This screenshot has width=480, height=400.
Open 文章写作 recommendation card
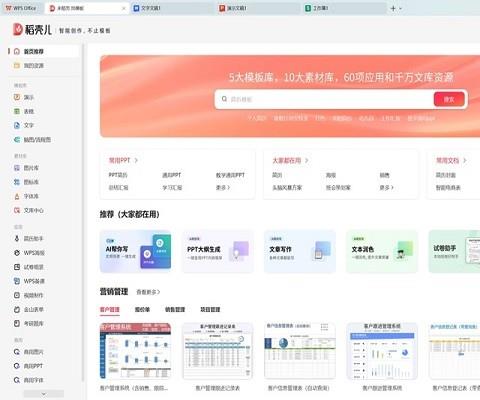[x=300, y=251]
